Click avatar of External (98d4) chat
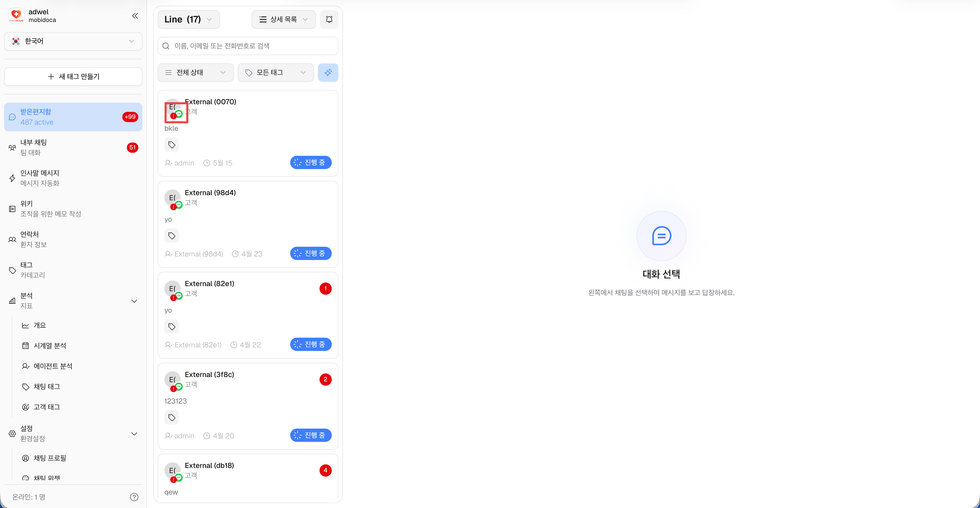 pyautogui.click(x=172, y=198)
